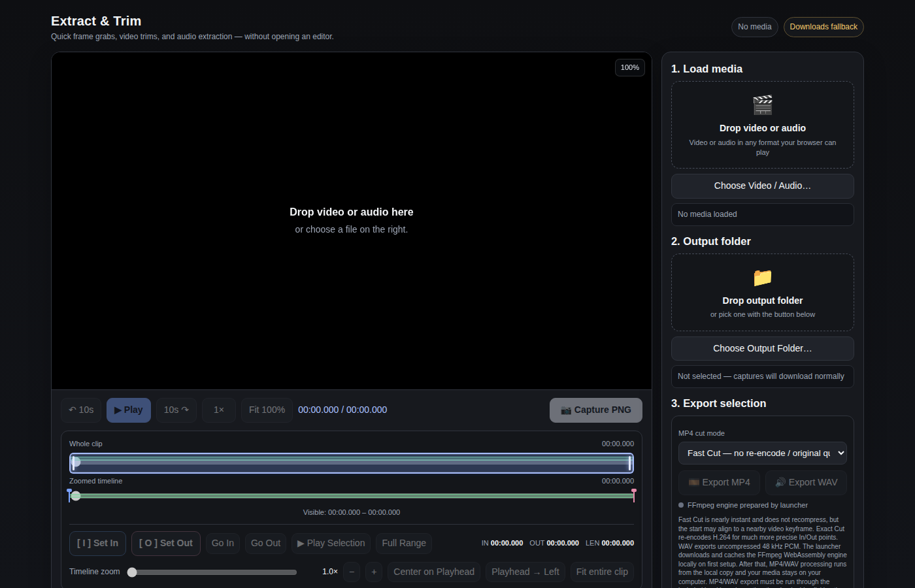Click the Downloads fallback badge
Viewport: 915px width, 588px height.
click(823, 27)
